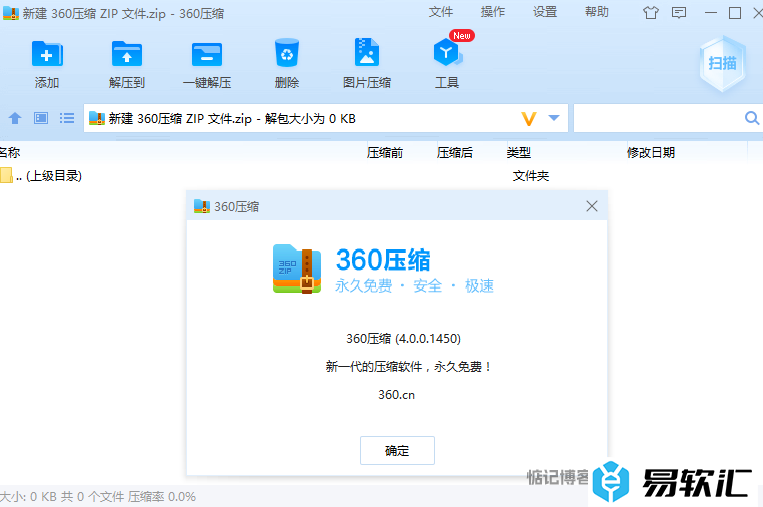The image size is (763, 507).
Task: Sort by the 类型 column header
Action: pos(519,153)
